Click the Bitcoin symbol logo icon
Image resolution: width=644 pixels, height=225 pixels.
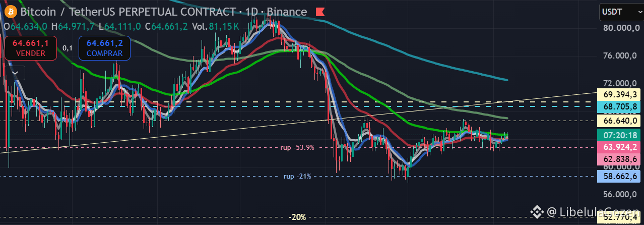point(11,11)
